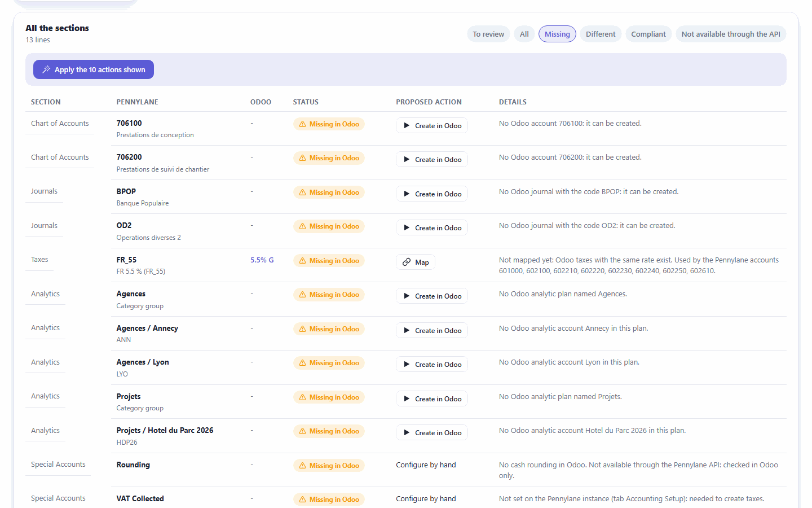Click the warning icon in the VAT Collected status badge
This screenshot has height=508, width=812.
pyautogui.click(x=303, y=500)
